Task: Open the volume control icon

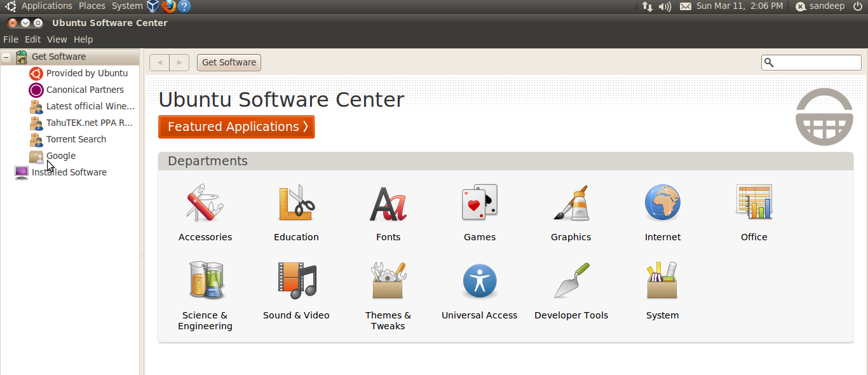Action: coord(665,6)
